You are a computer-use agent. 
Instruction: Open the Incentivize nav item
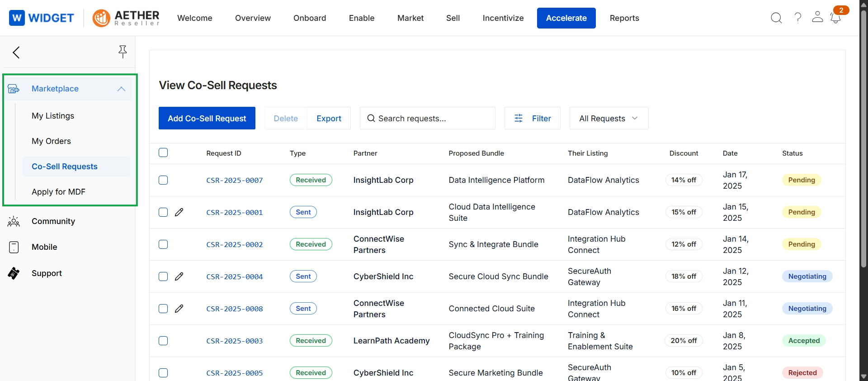tap(503, 18)
